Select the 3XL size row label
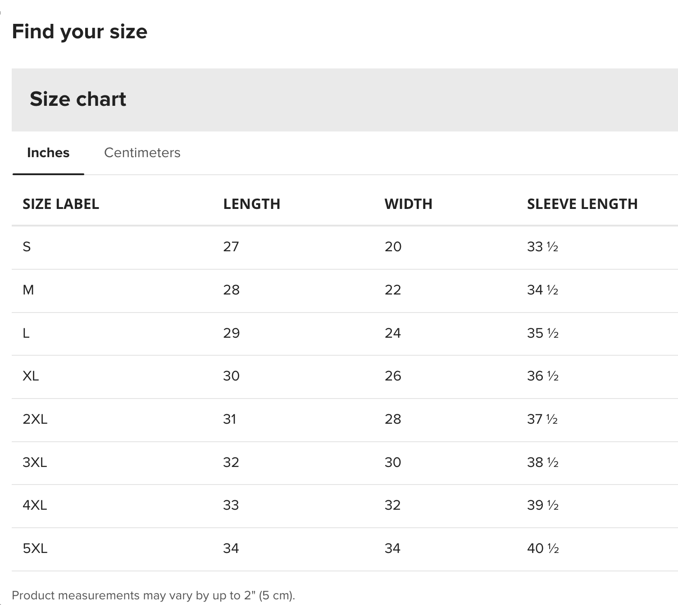 [x=35, y=462]
